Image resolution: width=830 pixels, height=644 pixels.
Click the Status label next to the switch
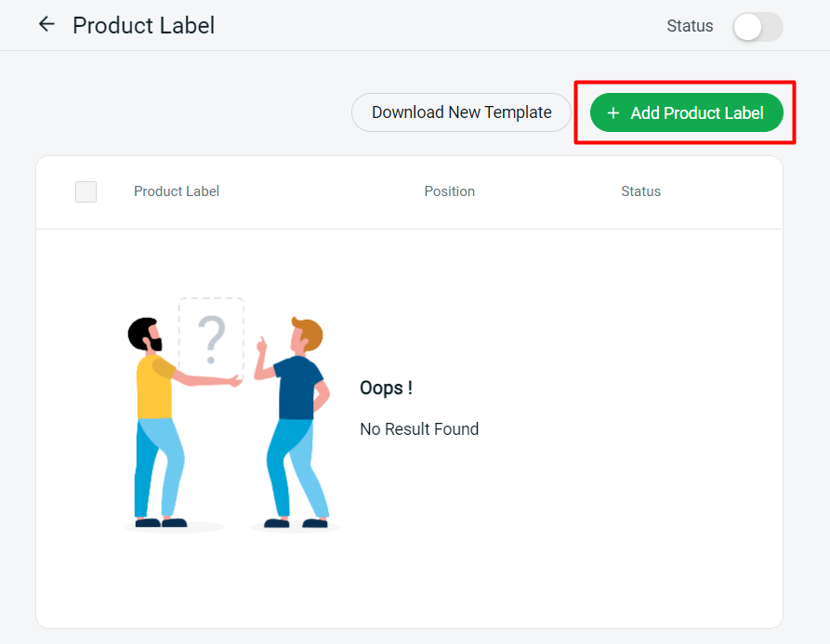coord(689,26)
